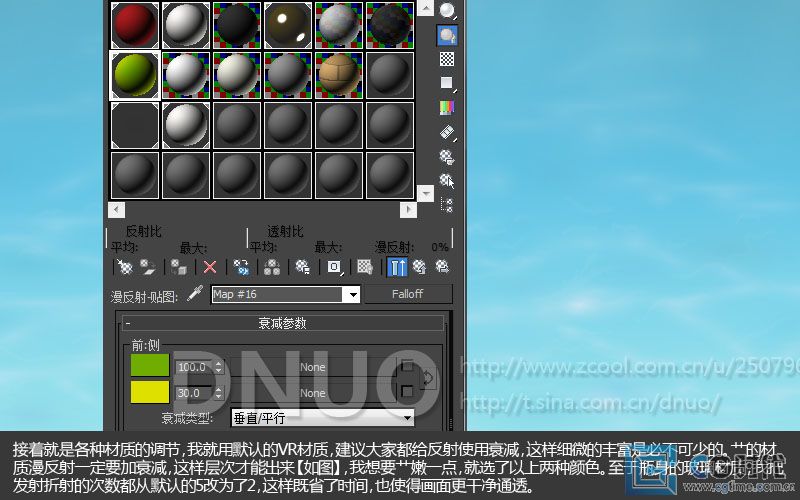Click the sample slots scroll right arrow
The image size is (800, 500).
408,209
